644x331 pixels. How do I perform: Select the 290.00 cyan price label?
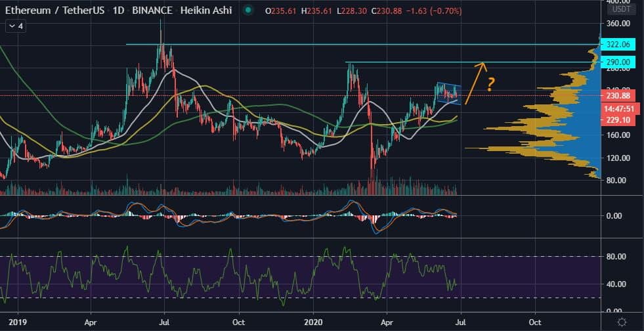[618, 62]
